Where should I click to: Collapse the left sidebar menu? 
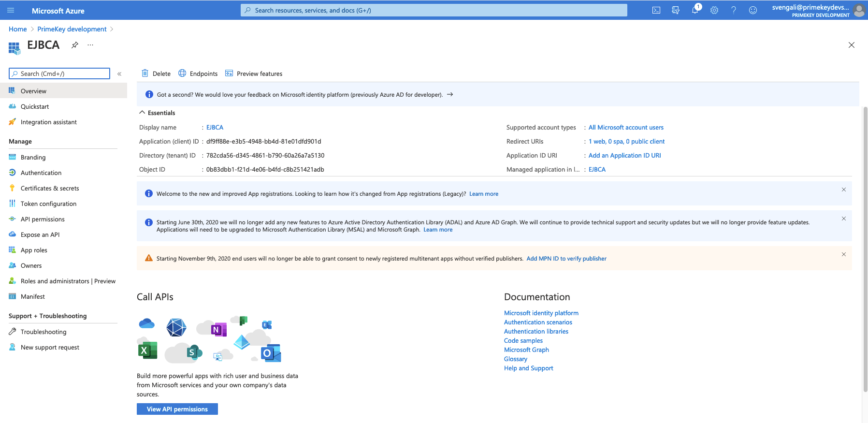coord(119,74)
